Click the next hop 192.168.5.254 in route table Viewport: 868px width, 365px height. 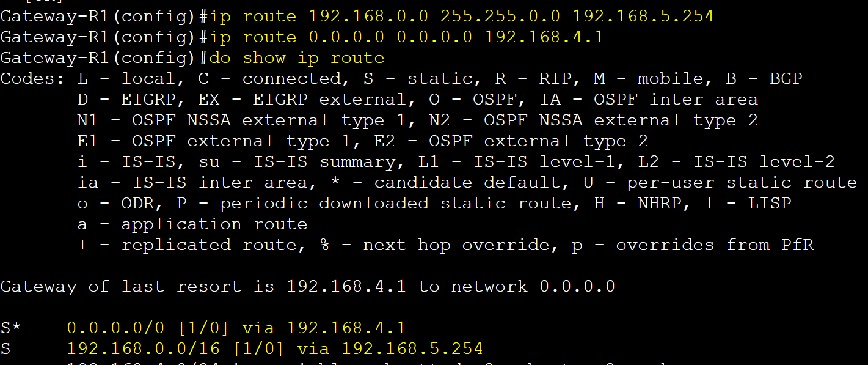412,349
